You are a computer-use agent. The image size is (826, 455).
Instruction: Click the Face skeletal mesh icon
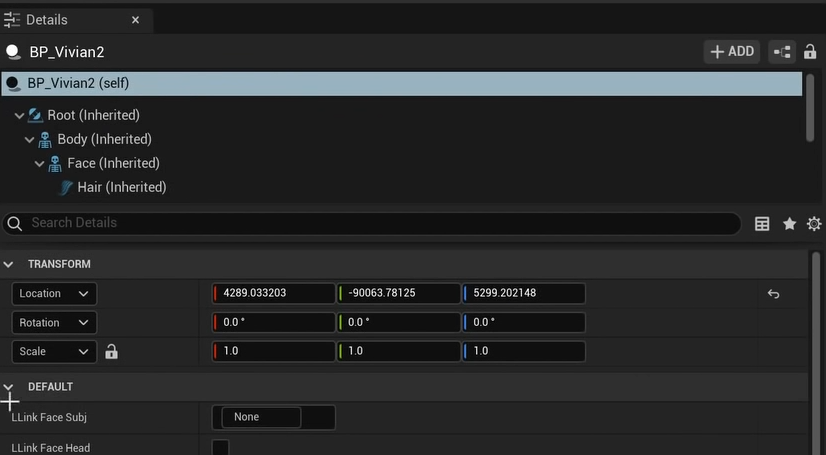[55, 164]
